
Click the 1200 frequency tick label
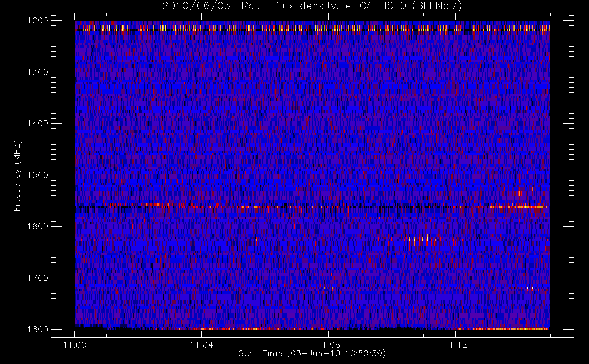point(38,21)
